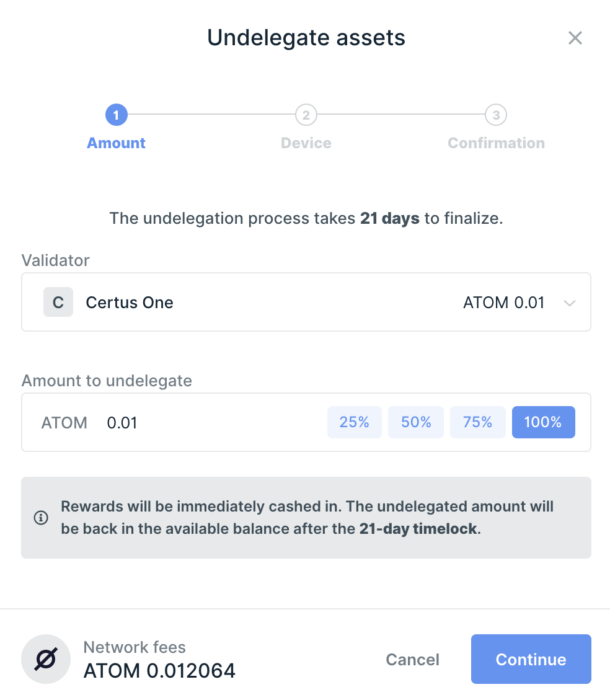
Task: Click the ATOM 0.012064 network fees value
Action: click(159, 671)
